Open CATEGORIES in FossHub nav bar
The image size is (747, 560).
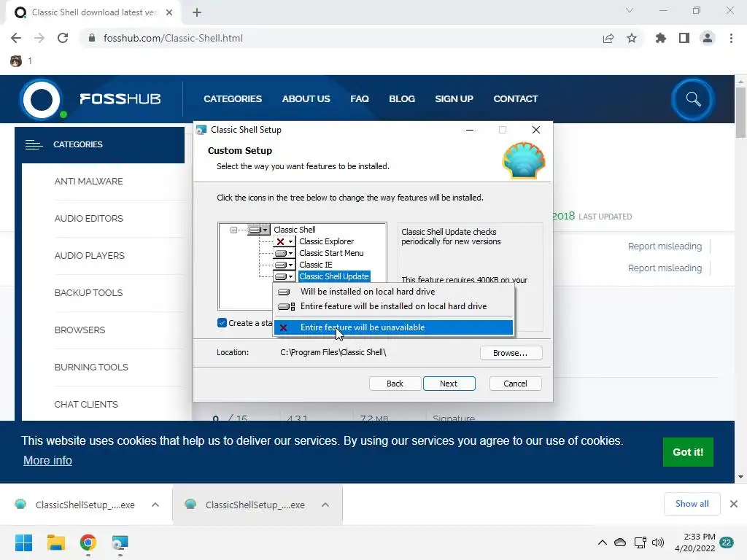pyautogui.click(x=233, y=98)
